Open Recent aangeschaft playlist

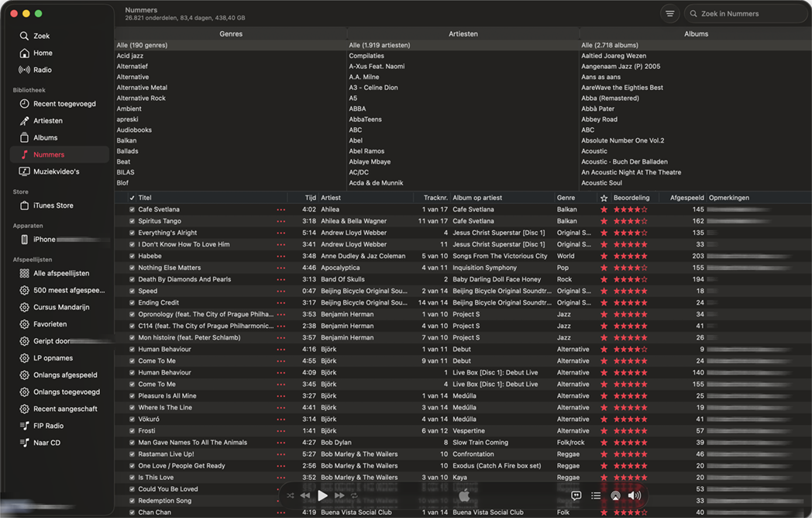(x=58, y=409)
